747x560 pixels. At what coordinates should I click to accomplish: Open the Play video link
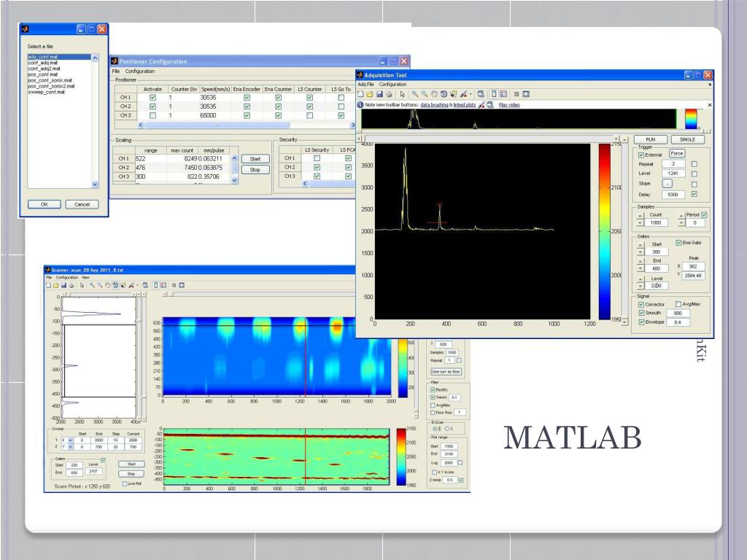pyautogui.click(x=508, y=105)
